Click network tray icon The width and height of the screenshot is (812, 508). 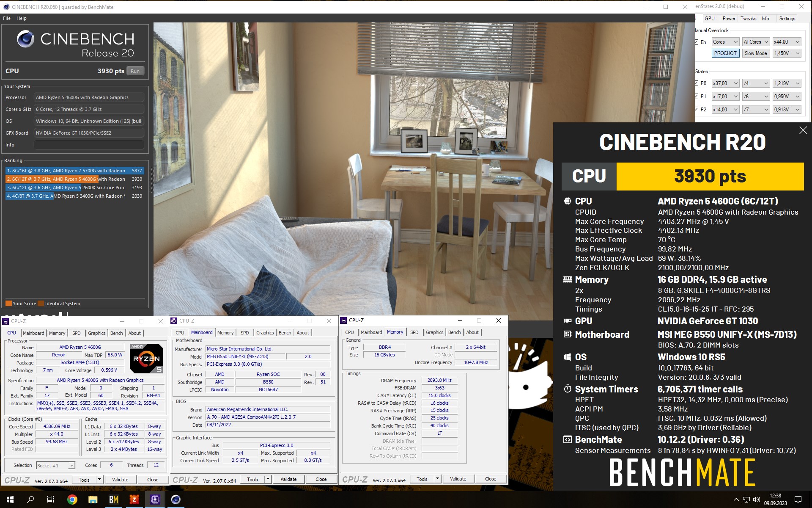746,500
